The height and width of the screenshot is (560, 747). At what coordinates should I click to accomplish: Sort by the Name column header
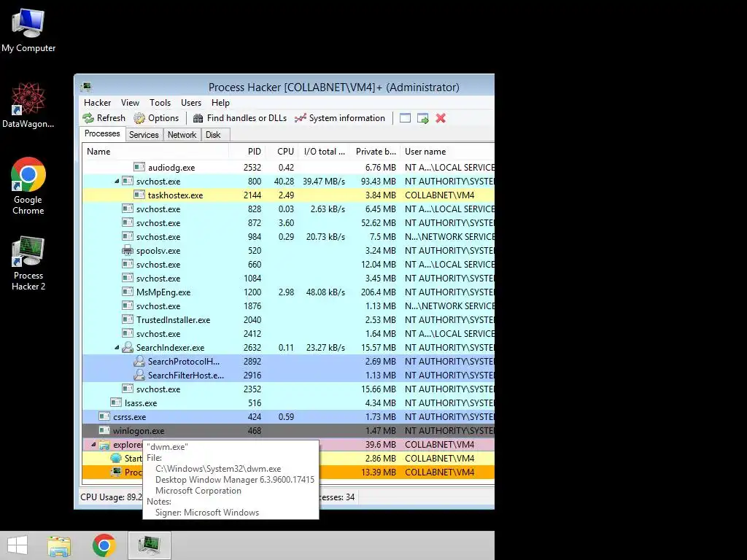[155, 152]
